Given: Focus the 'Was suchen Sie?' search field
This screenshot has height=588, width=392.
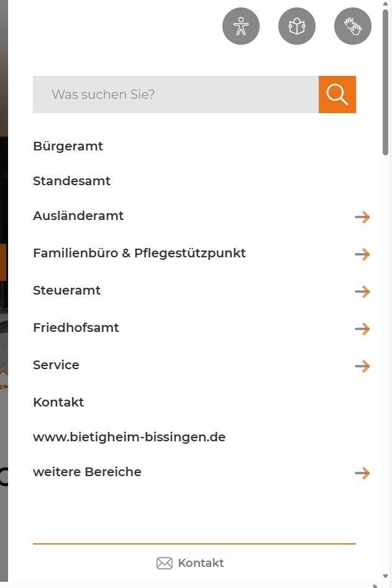Looking at the screenshot, I should pyautogui.click(x=176, y=94).
